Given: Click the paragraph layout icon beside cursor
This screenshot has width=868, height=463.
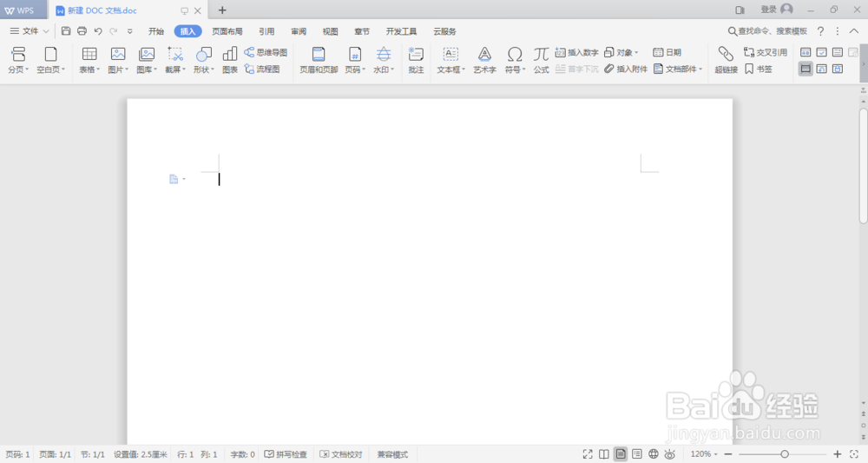Looking at the screenshot, I should click(x=174, y=179).
